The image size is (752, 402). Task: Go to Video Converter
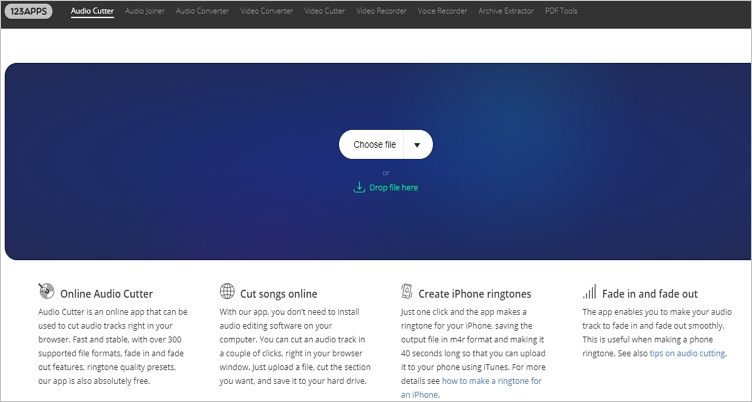pyautogui.click(x=266, y=11)
